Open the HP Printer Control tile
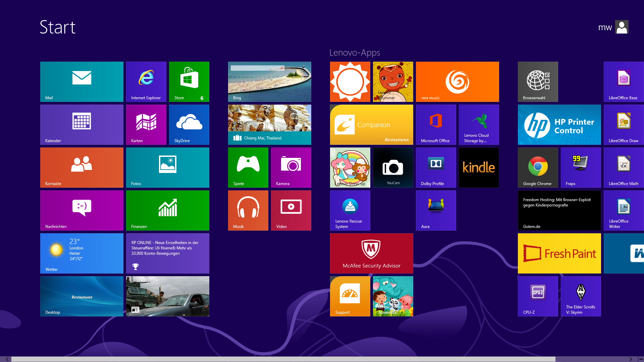Screen dimensions: 644x362 click(x=559, y=124)
